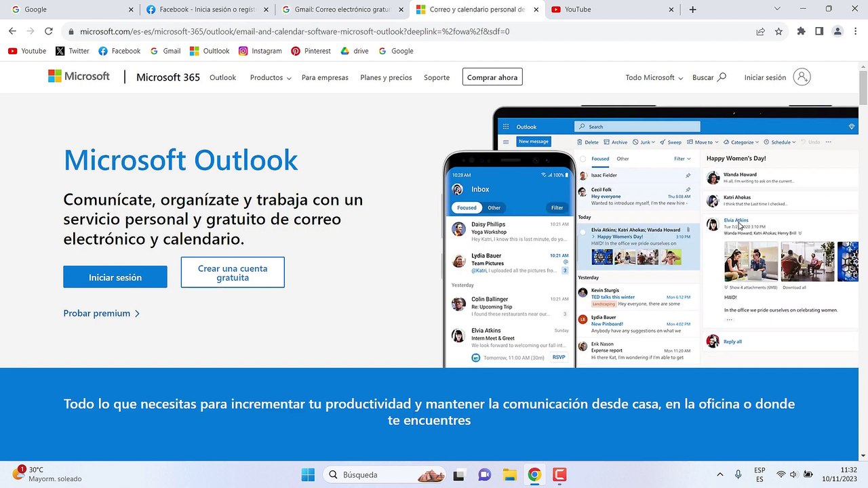Click the Microsoft 365 header link
The height and width of the screenshot is (488, 868).
pyautogui.click(x=168, y=77)
